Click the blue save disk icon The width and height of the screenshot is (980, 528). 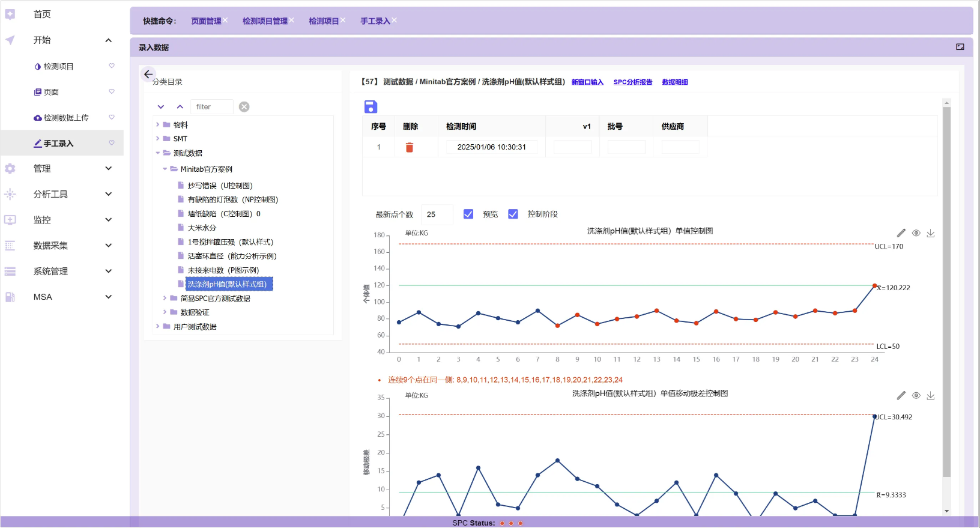[x=371, y=107]
